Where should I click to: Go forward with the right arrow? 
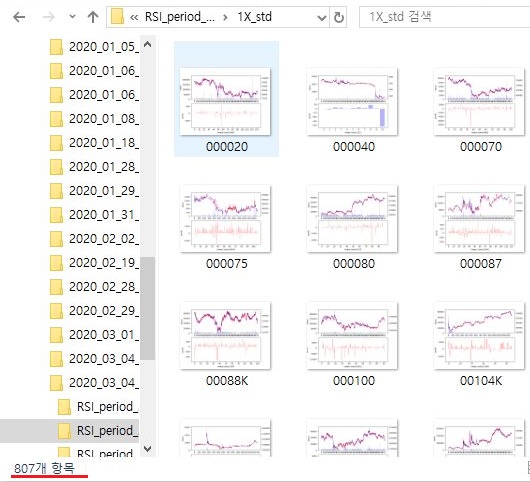coord(49,17)
